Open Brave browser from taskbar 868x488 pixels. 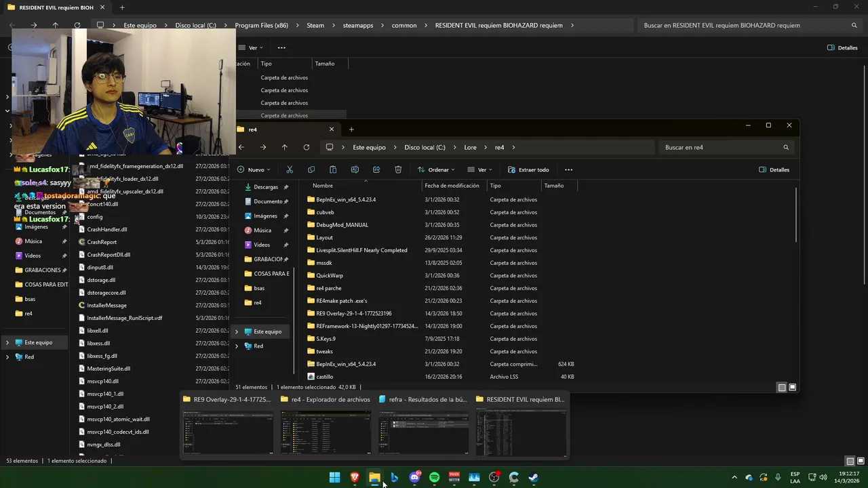(x=355, y=477)
